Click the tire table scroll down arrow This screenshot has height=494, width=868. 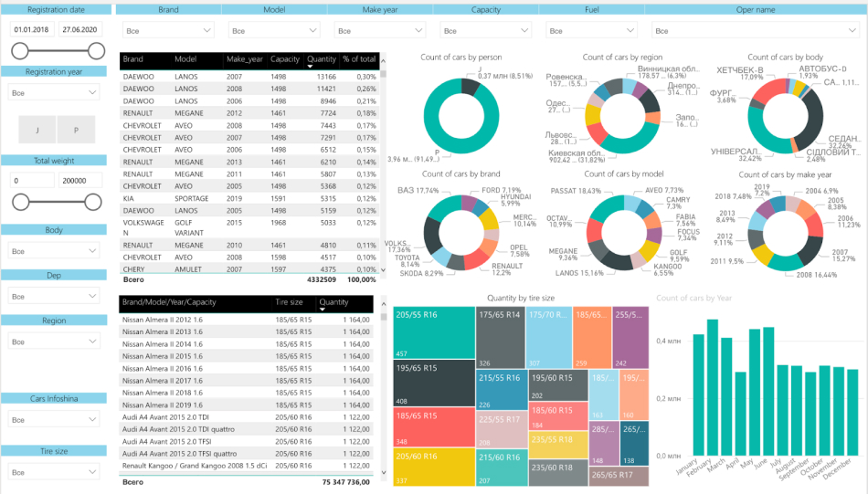383,472
